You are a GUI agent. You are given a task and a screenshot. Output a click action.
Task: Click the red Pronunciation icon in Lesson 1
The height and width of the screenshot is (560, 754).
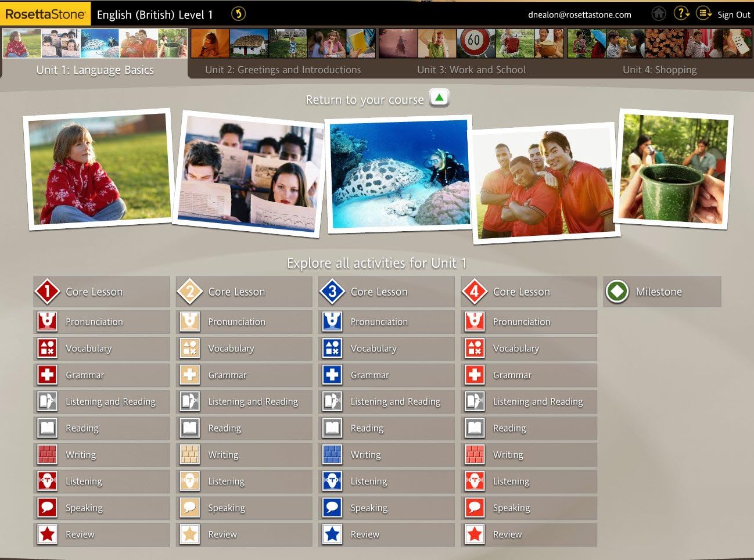47,322
